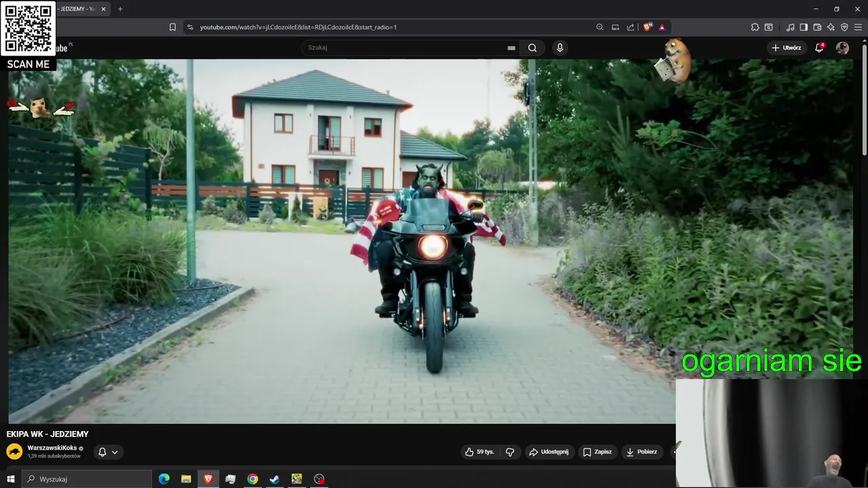Click the YouTube search magnifier button
Viewport: 868px width, 488px height.
532,47
